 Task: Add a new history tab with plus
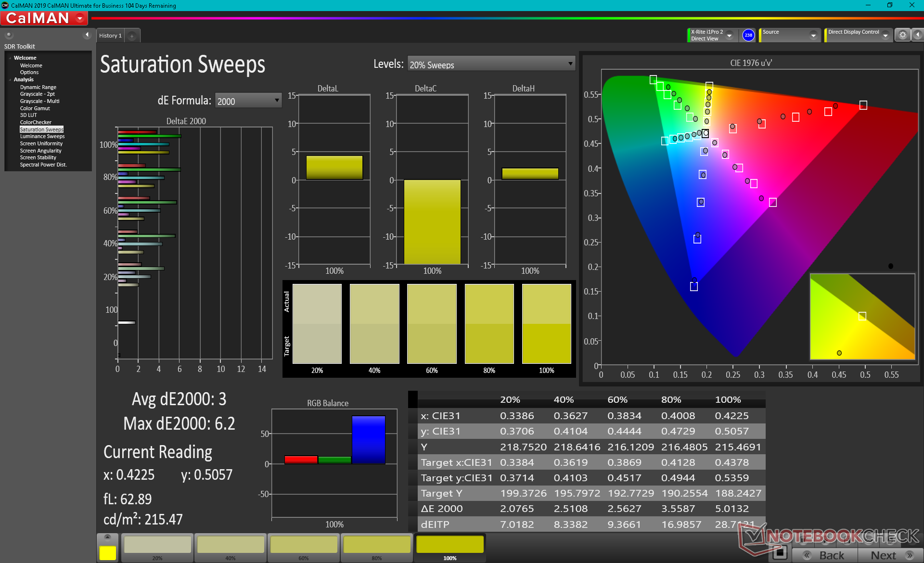coord(132,36)
